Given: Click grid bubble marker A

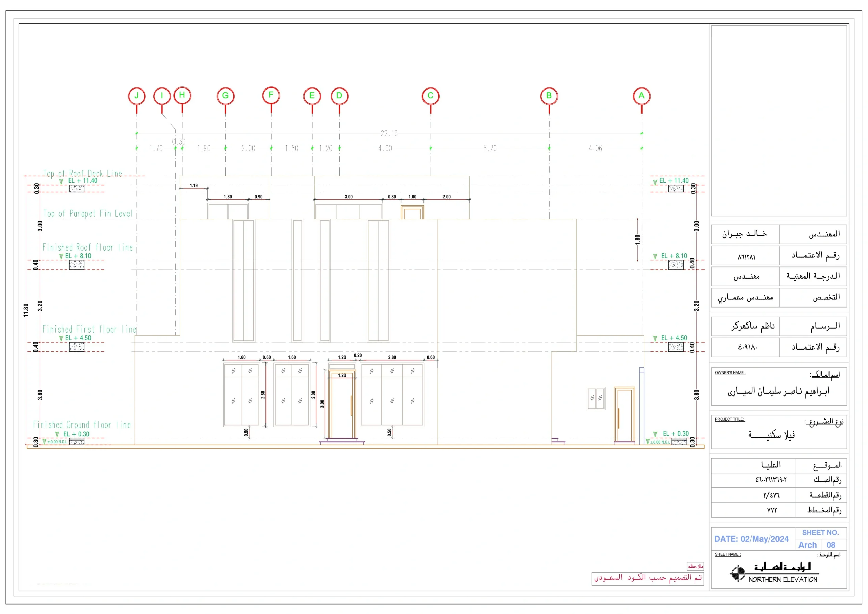Looking at the screenshot, I should click(641, 96).
